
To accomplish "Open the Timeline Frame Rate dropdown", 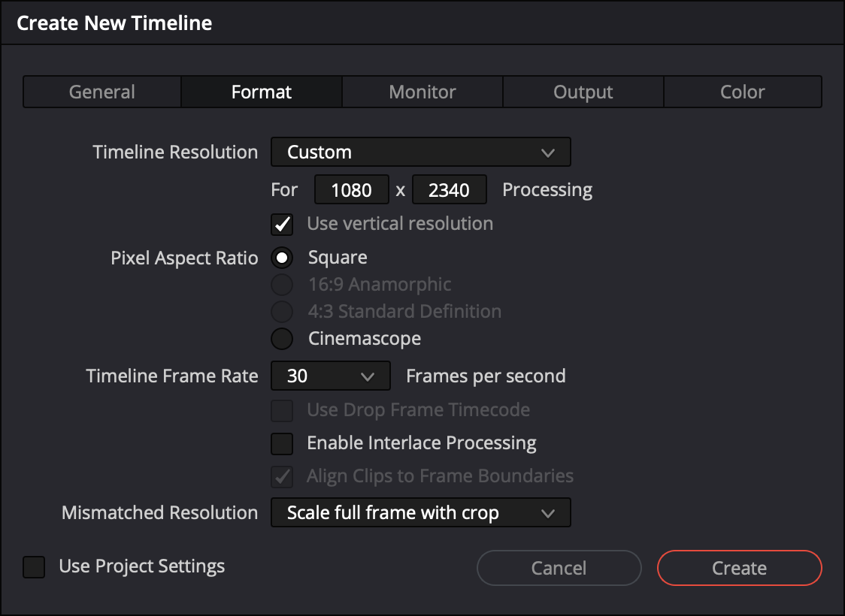I will pos(330,376).
